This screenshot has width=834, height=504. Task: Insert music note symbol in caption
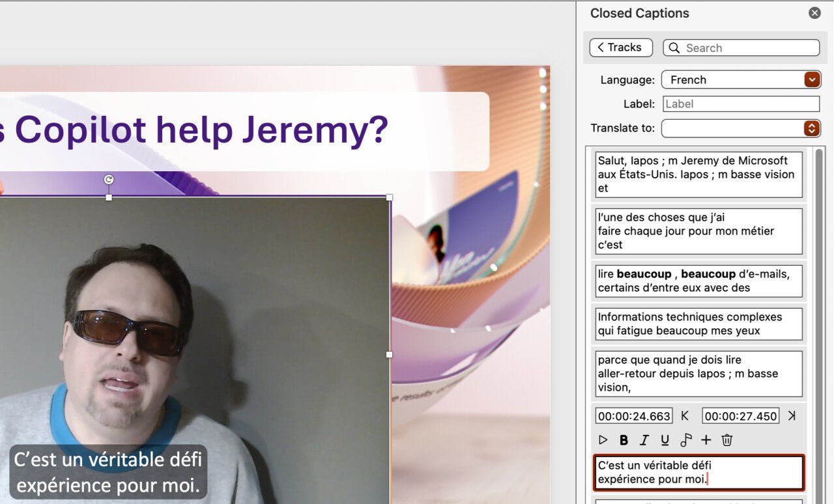click(x=685, y=440)
